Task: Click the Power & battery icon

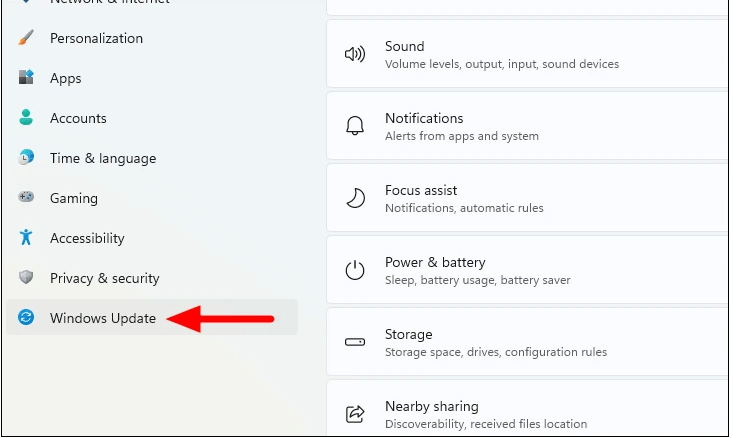Action: pyautogui.click(x=355, y=270)
